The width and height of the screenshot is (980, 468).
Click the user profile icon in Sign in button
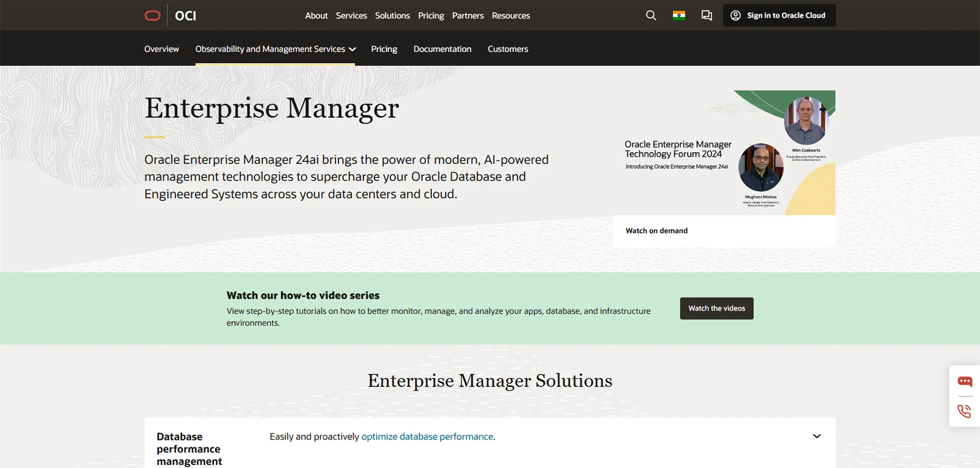coord(736,16)
